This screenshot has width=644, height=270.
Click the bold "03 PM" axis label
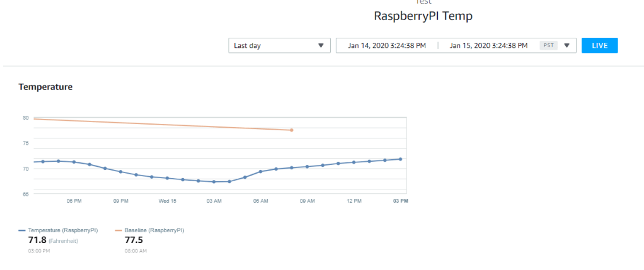click(x=401, y=201)
